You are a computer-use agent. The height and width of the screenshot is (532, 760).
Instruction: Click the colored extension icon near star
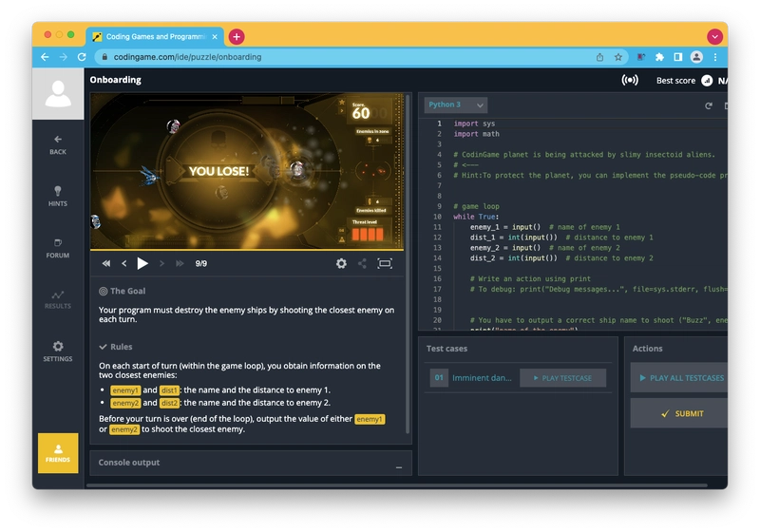point(640,57)
